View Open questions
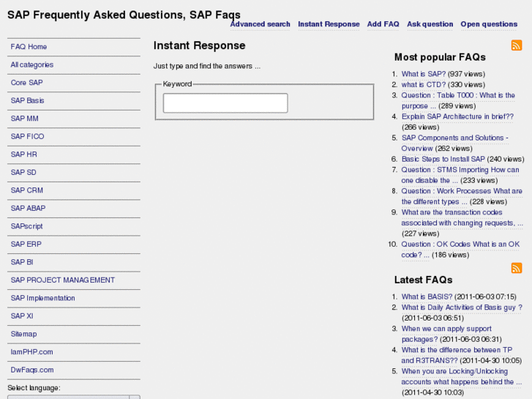The width and height of the screenshot is (532, 399). (x=489, y=24)
